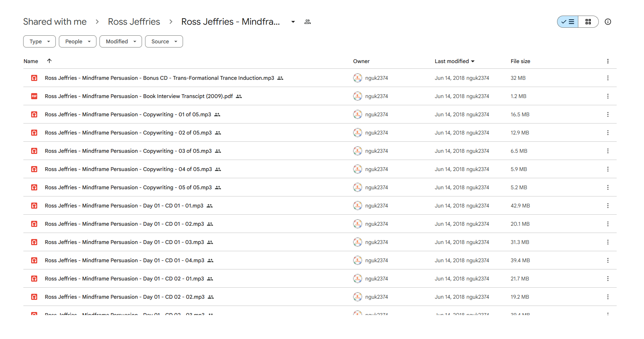Open more actions for Bonus CD Trance Induction.mp3
This screenshot has height=339, width=644.
(x=608, y=78)
